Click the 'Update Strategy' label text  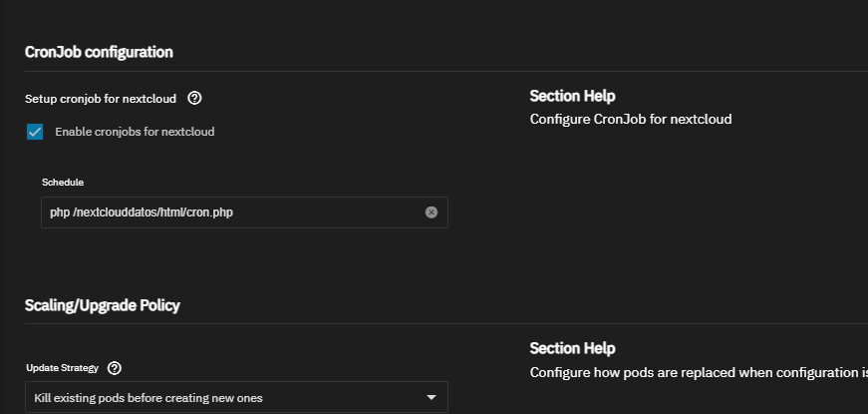tap(63, 368)
